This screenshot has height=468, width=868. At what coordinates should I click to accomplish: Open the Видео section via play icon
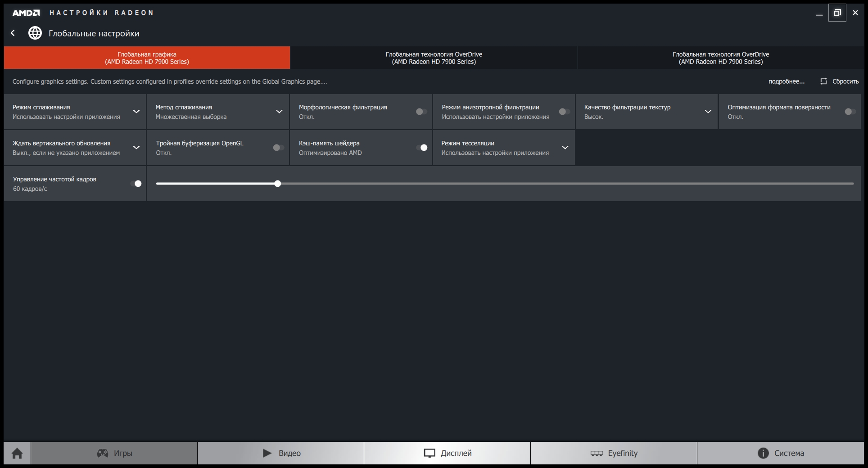tap(267, 453)
